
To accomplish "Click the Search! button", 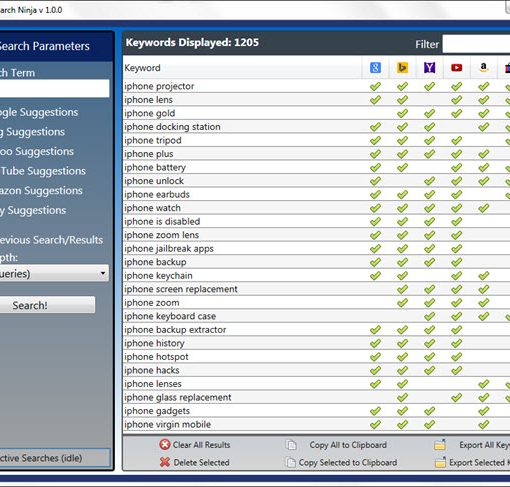I will click(x=47, y=305).
